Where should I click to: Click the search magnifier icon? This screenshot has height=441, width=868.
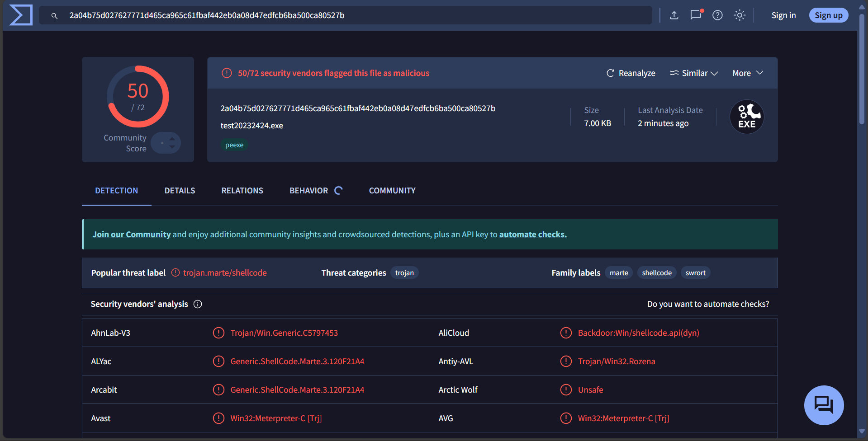coord(54,16)
